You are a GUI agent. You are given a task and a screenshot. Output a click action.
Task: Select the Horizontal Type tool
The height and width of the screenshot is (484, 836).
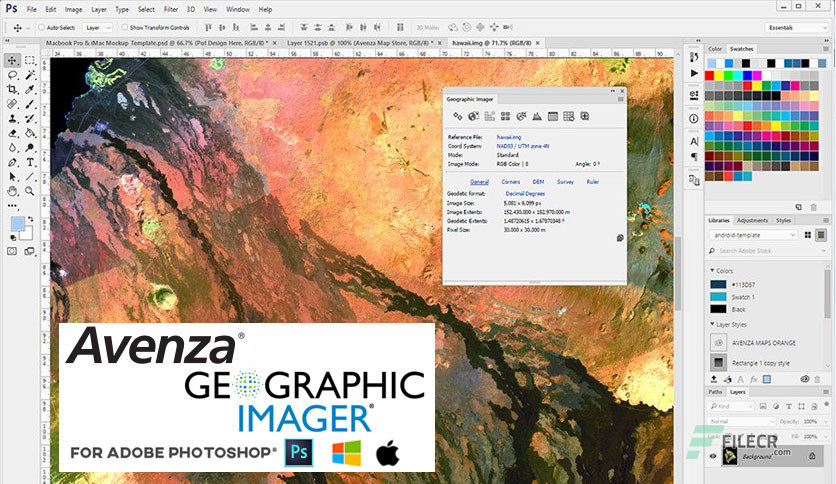(30, 162)
